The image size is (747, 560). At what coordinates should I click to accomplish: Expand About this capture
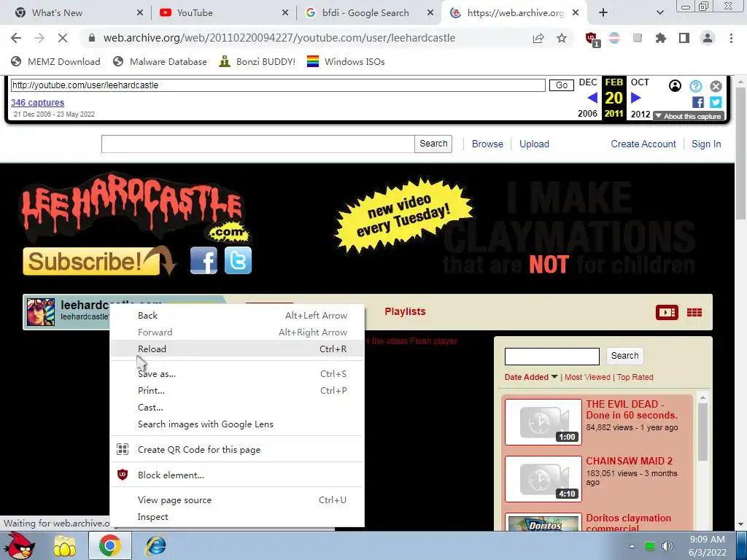[x=689, y=116]
